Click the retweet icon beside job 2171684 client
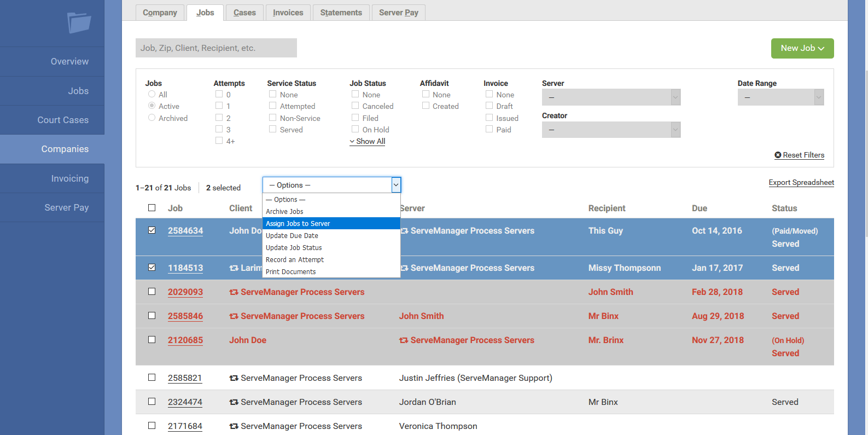Image resolution: width=868 pixels, height=435 pixels. click(234, 426)
